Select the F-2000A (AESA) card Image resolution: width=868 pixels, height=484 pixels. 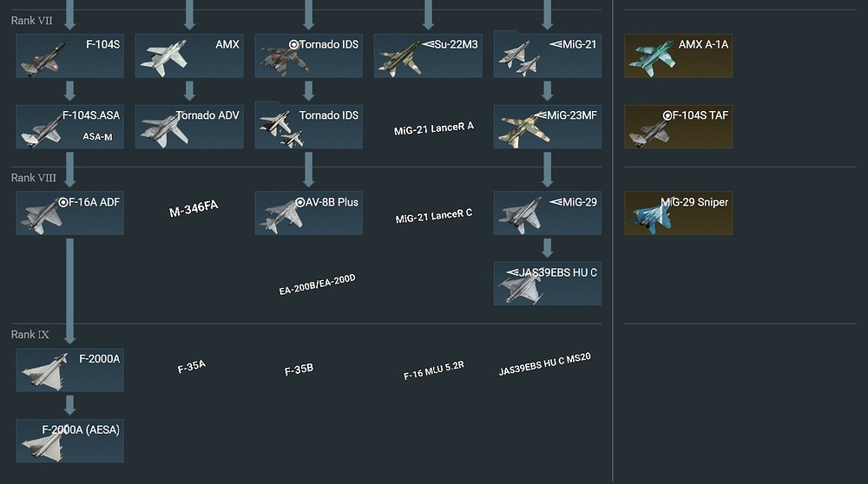69,441
